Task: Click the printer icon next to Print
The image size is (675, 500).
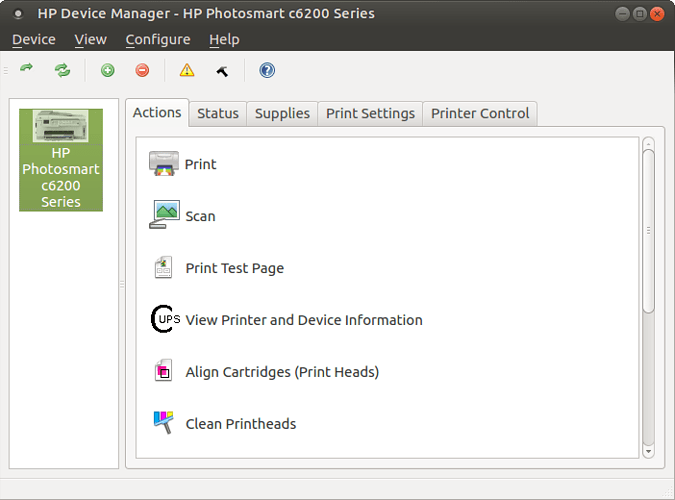Action: (x=164, y=164)
